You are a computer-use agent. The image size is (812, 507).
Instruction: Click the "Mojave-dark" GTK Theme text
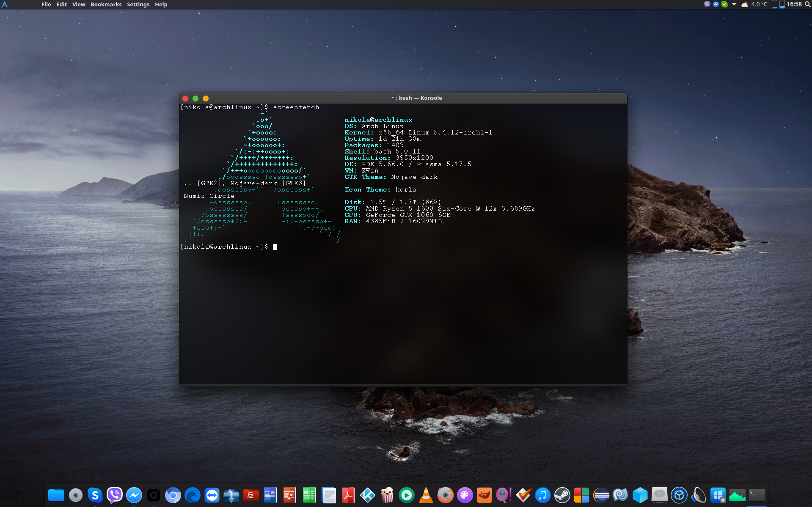coord(414,177)
